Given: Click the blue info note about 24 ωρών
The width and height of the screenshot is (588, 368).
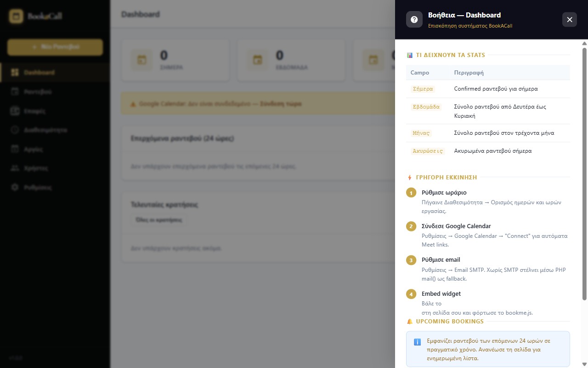Looking at the screenshot, I should click(488, 349).
